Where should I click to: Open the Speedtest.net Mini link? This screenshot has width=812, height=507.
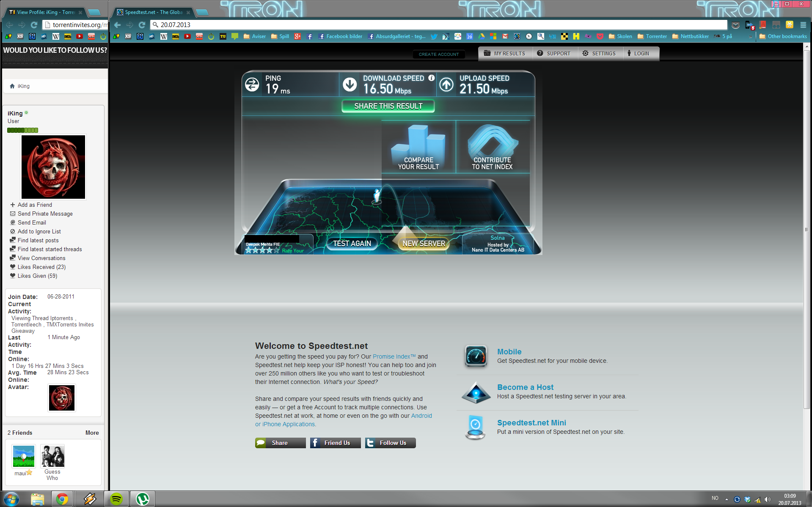click(531, 423)
